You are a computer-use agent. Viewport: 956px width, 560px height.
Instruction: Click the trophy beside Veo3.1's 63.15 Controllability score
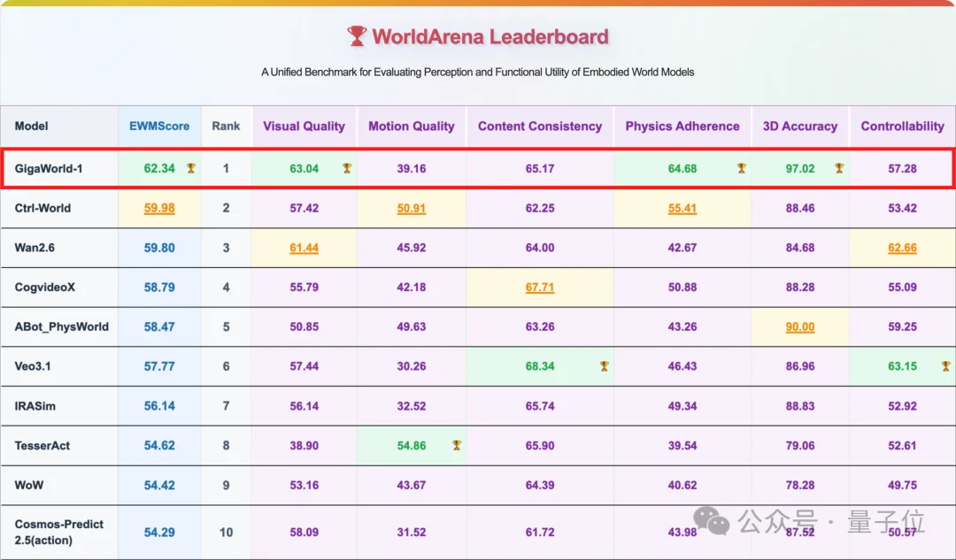[945, 366]
